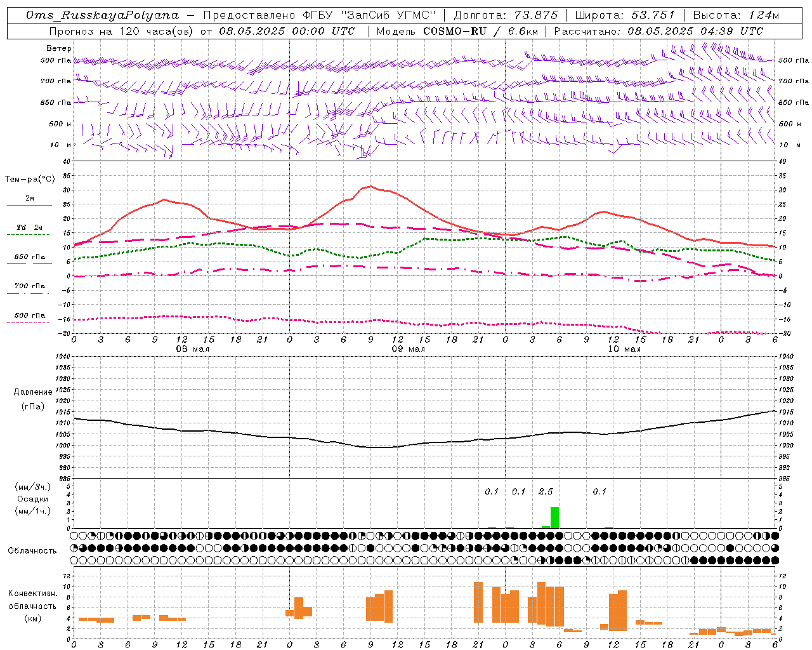The height and width of the screenshot is (650, 812).
Task: Click the 'Ветер' wind panel label
Action: [59, 48]
